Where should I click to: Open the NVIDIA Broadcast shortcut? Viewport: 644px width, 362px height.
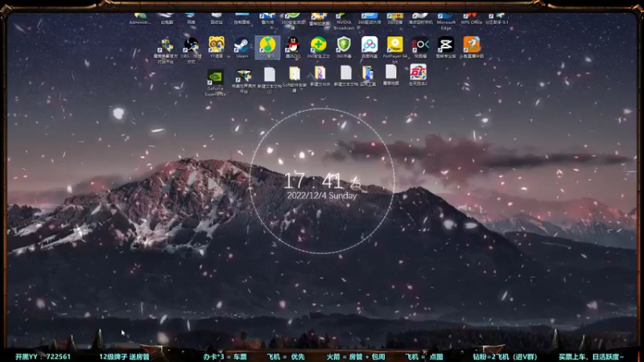click(x=344, y=21)
